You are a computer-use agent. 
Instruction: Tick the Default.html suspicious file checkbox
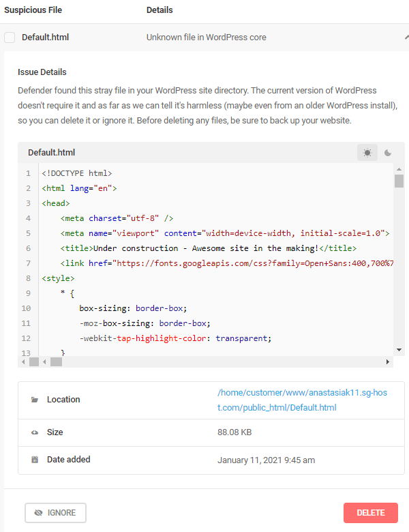point(10,38)
